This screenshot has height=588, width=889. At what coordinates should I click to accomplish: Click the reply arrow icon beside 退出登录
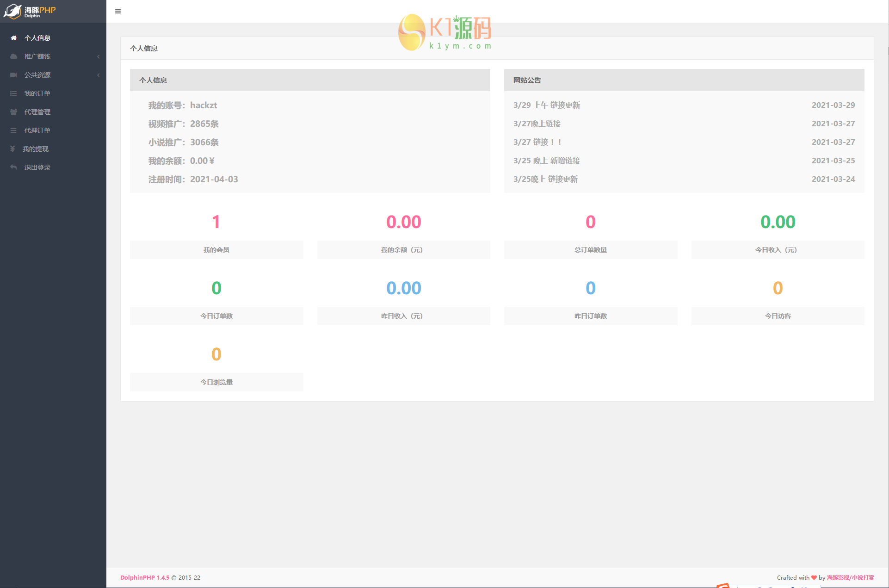13,167
